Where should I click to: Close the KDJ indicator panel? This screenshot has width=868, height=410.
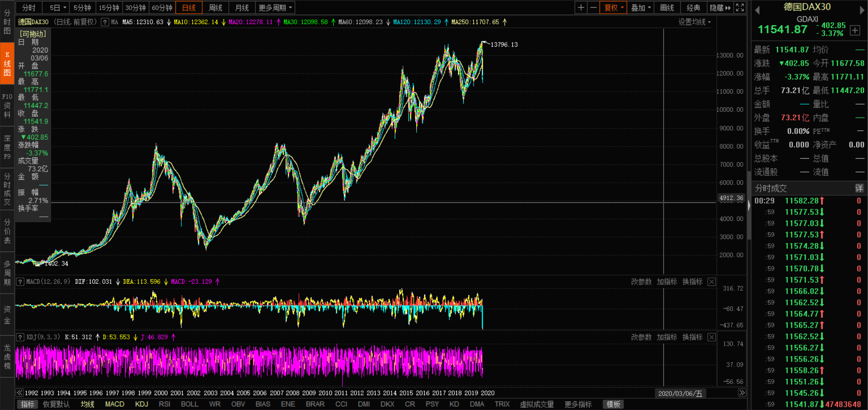coord(711,337)
